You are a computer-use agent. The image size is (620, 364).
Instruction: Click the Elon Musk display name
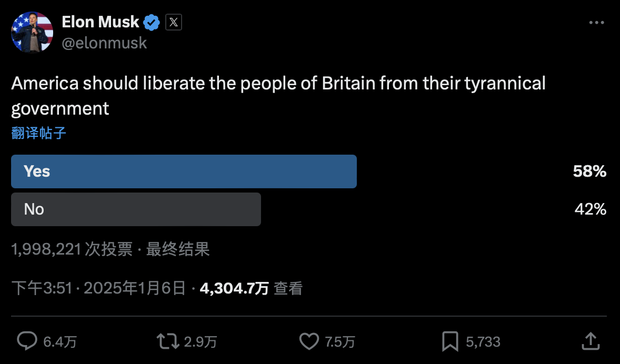(100, 22)
